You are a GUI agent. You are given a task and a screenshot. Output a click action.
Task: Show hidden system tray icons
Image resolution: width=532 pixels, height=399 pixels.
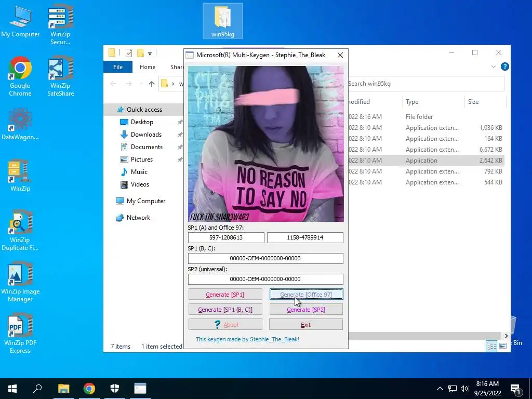(440, 389)
